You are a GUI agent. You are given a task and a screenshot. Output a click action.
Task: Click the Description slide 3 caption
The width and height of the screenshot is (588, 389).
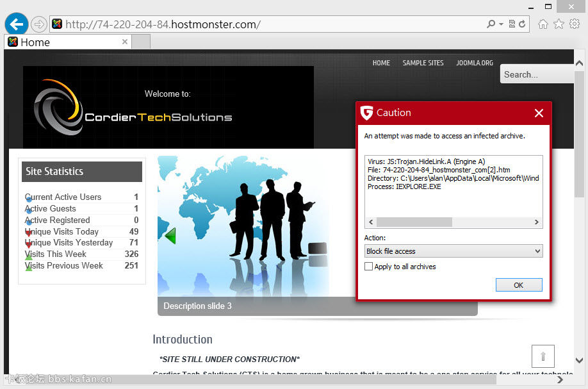[198, 306]
